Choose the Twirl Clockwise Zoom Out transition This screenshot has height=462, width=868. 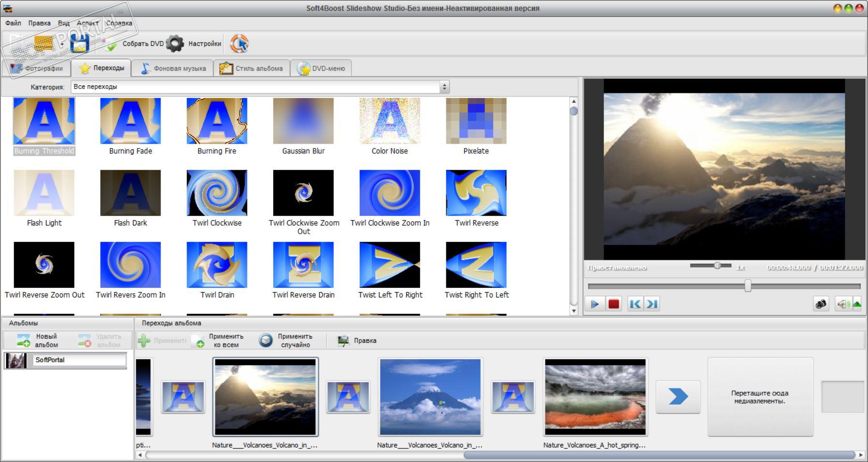pyautogui.click(x=304, y=203)
